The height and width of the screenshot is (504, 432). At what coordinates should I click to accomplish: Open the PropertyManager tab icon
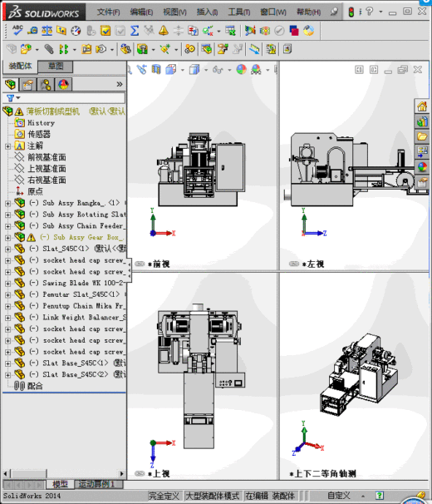[27, 85]
